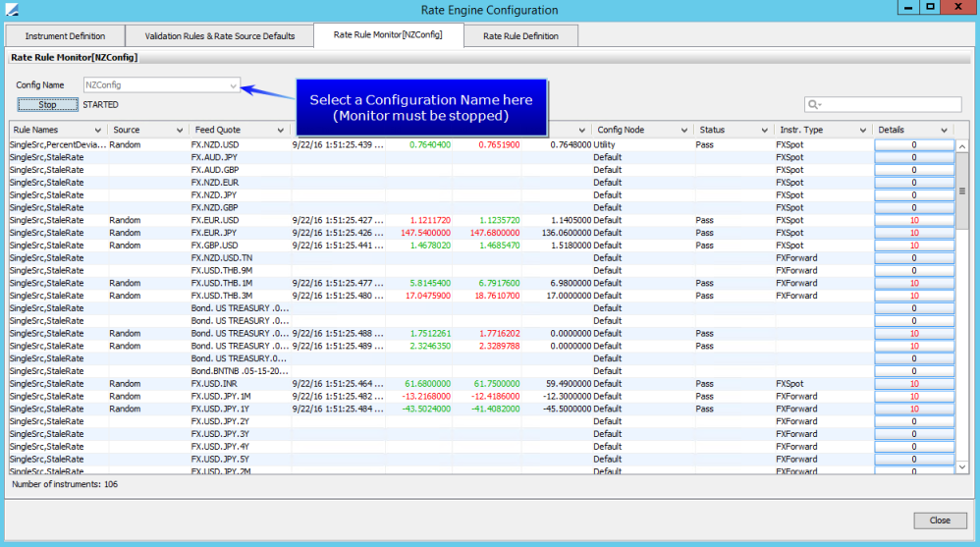
Task: Select the FX.USD.THB.1M feed quote cell
Action: pyautogui.click(x=240, y=283)
